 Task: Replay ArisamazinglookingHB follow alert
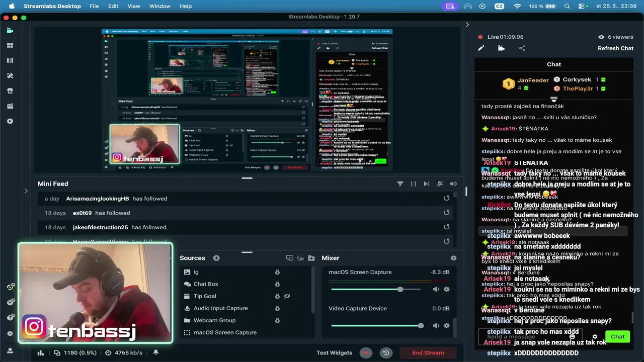point(446,199)
